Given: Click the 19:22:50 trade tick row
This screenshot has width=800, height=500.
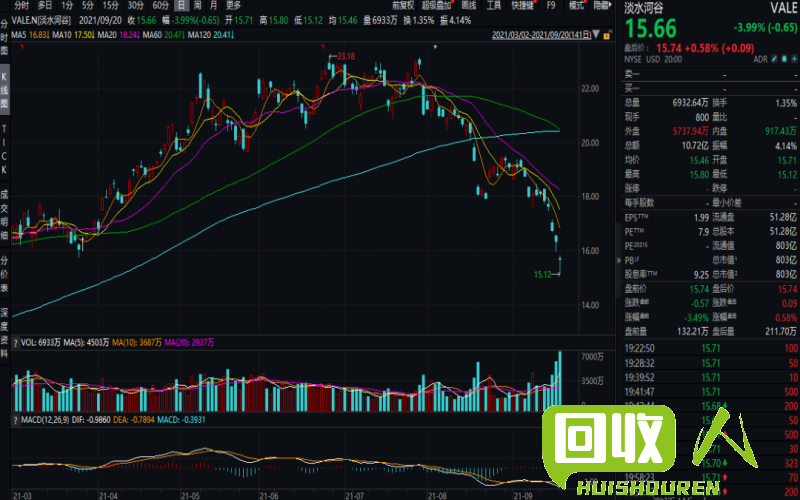Looking at the screenshot, I should click(711, 348).
